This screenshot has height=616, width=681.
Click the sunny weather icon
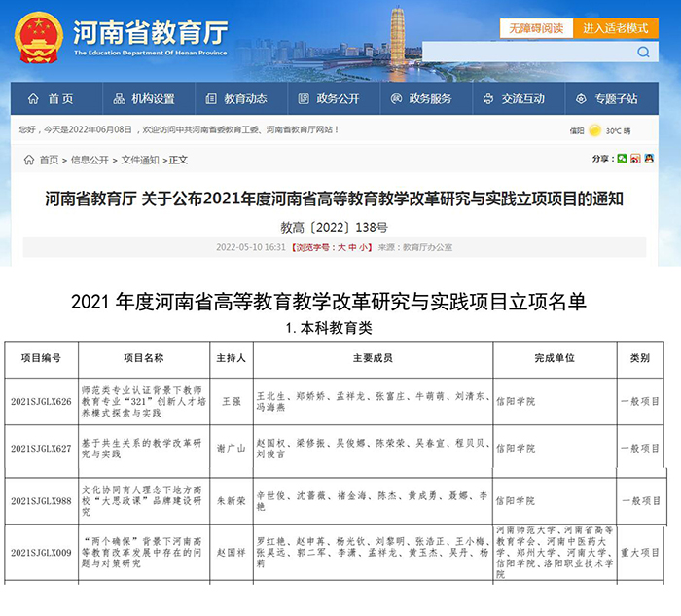[595, 130]
